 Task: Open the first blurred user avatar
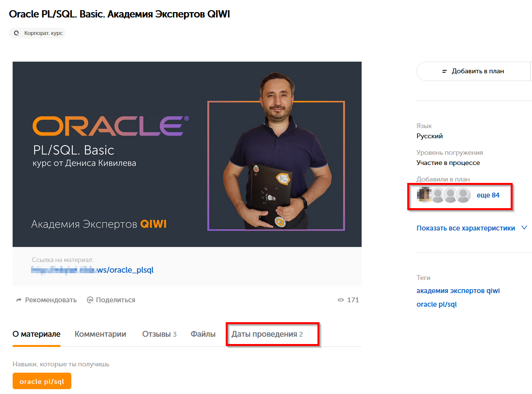424,195
